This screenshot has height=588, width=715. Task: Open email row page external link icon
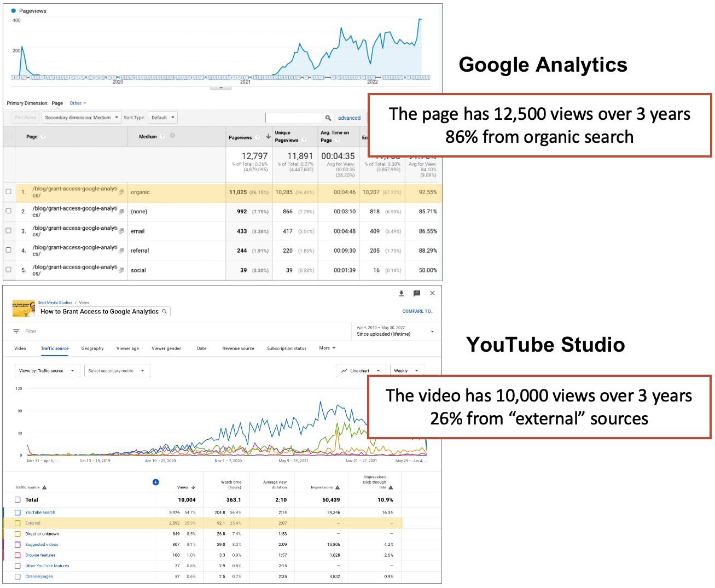121,231
